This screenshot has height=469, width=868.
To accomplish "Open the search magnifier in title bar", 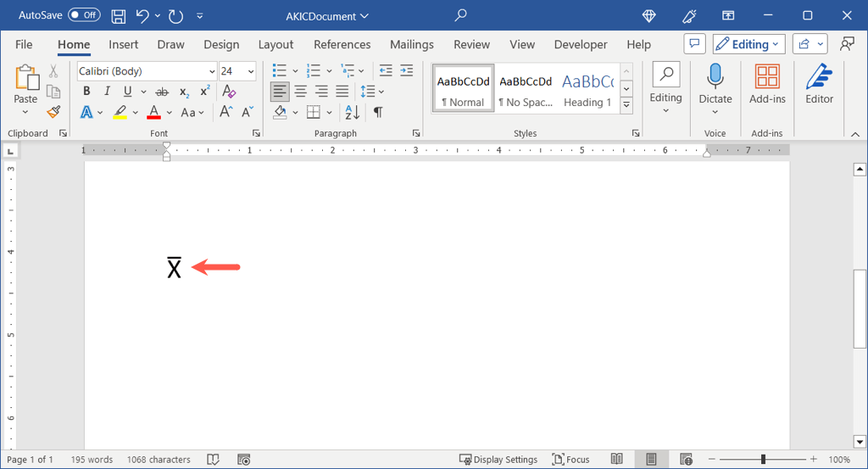I will click(460, 15).
